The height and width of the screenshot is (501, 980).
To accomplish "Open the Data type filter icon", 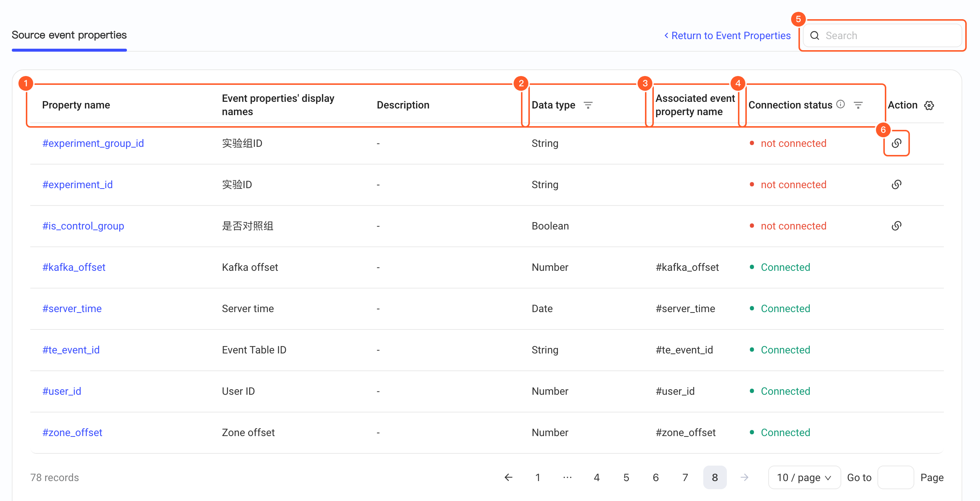I will click(x=588, y=105).
